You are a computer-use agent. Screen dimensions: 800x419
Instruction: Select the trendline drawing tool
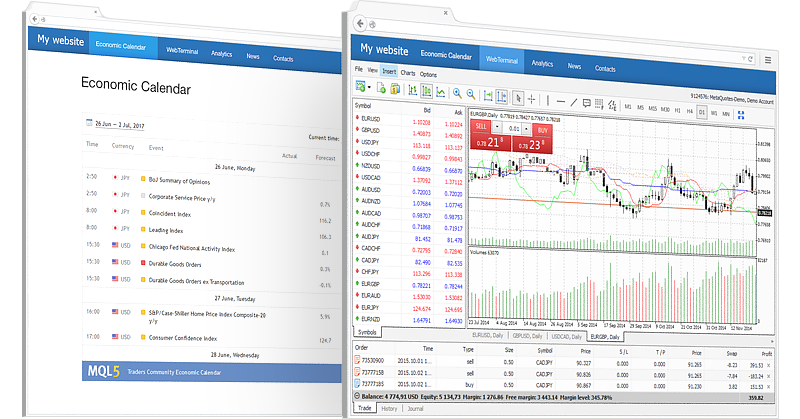tap(574, 101)
